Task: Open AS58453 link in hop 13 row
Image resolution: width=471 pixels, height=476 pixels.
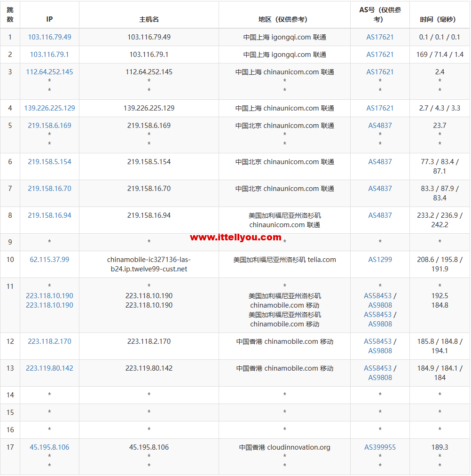Action: 377,368
